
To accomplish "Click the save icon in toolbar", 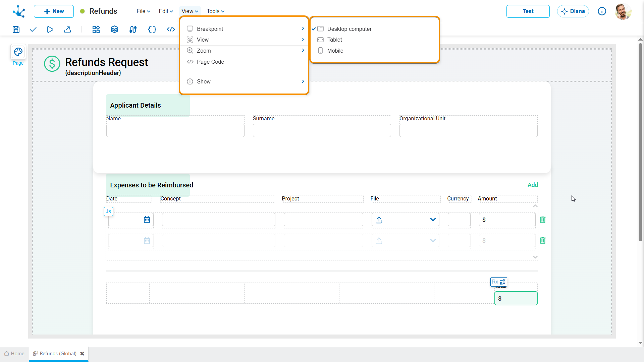I will click(16, 29).
